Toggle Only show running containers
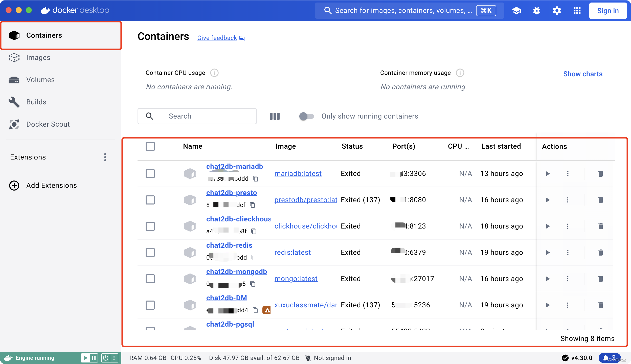This screenshot has width=631, height=364. (x=306, y=116)
